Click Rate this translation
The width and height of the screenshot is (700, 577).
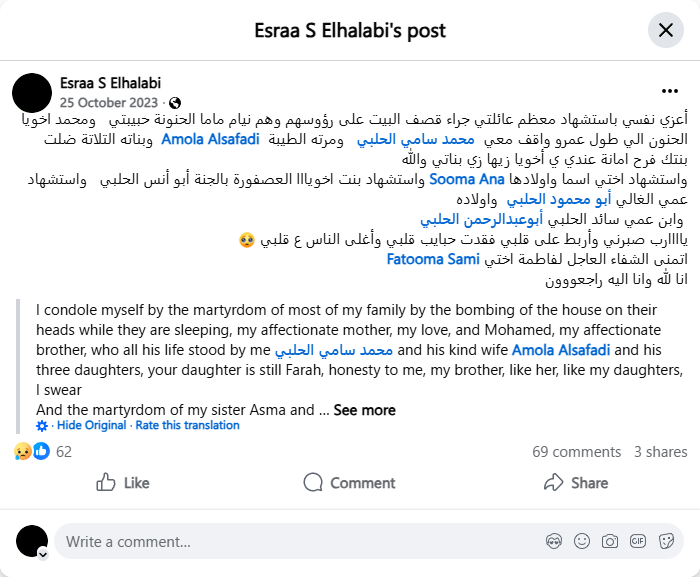coord(188,425)
